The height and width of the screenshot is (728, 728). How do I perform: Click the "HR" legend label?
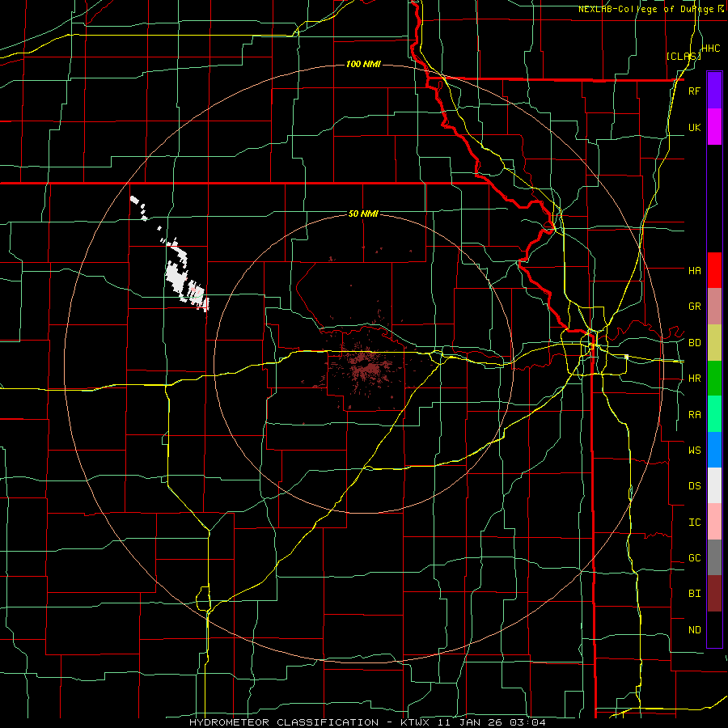[x=694, y=379]
